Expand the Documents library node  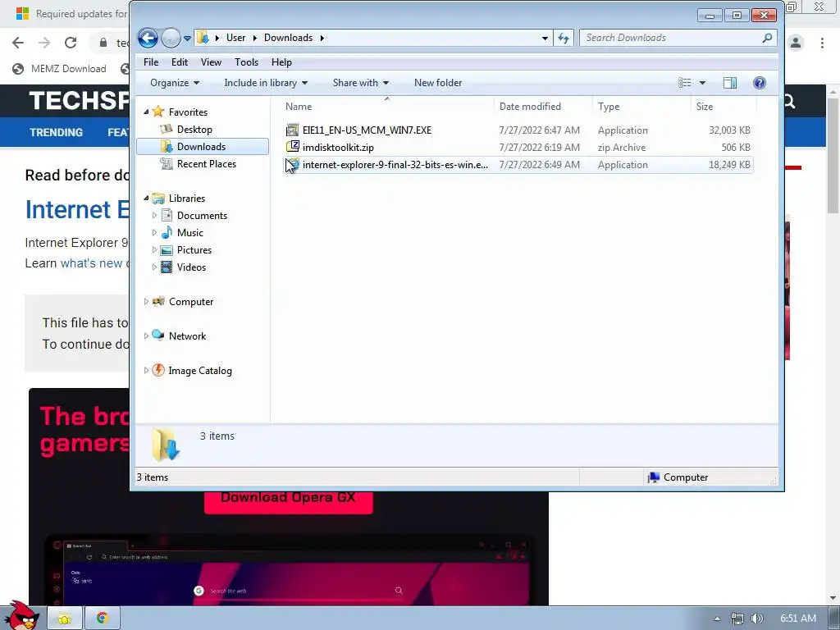(x=154, y=216)
